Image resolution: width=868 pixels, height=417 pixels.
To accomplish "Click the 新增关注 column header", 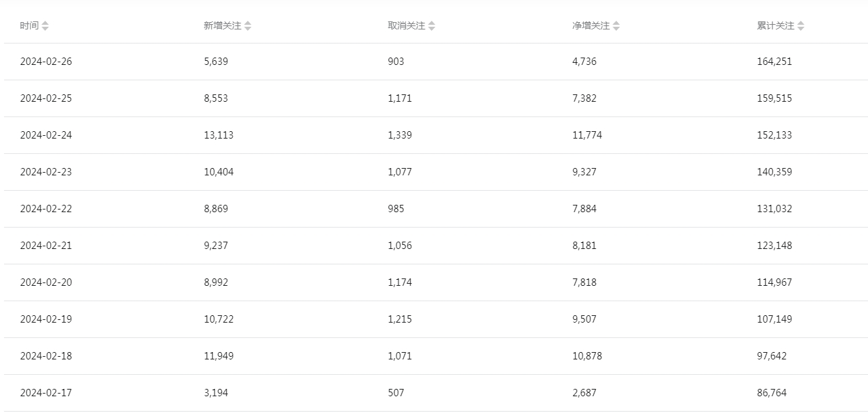I will (223, 26).
